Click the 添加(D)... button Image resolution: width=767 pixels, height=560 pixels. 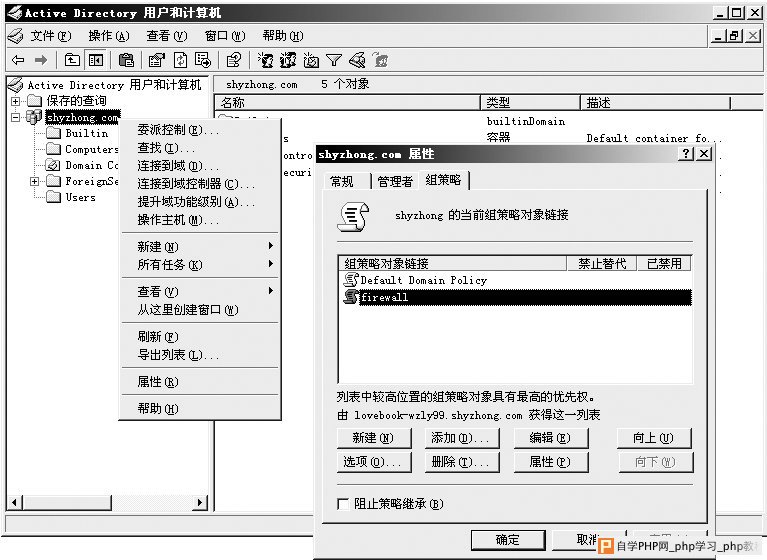[x=462, y=438]
